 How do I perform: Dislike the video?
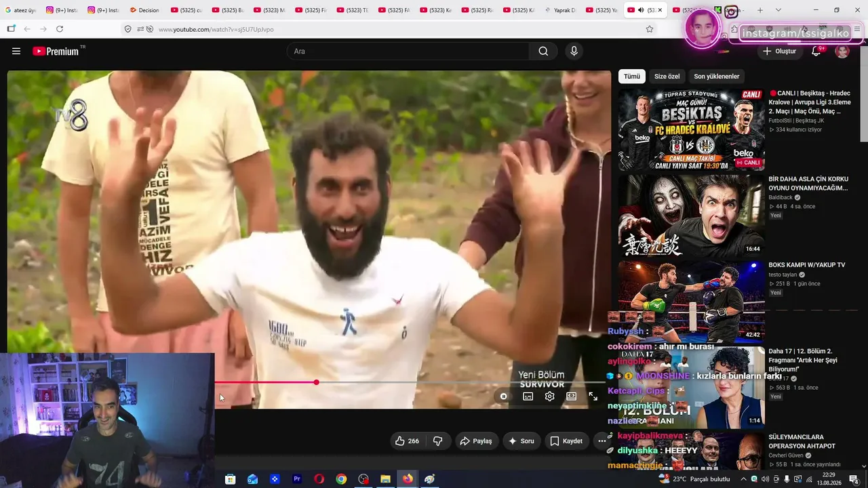(x=438, y=441)
